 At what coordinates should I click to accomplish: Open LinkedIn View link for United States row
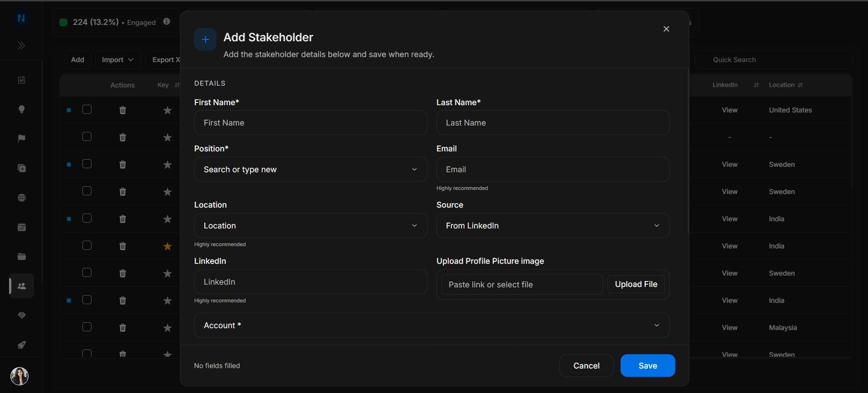(729, 110)
